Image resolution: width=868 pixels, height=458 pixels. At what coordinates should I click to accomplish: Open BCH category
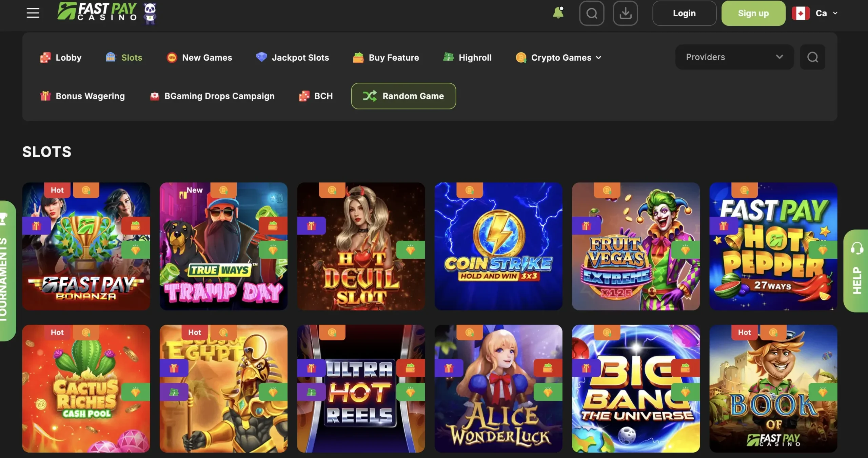click(x=315, y=96)
